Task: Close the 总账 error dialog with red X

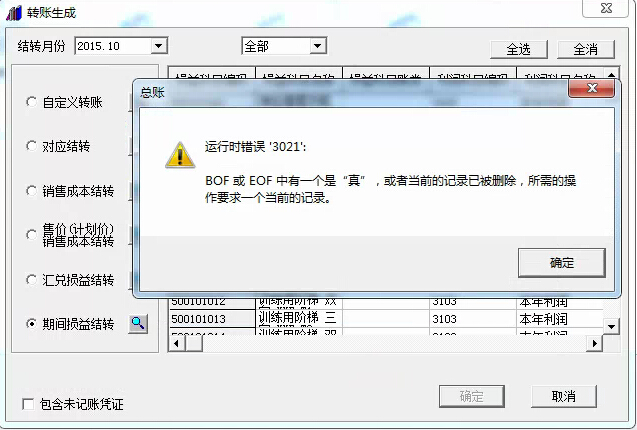Action: [592, 88]
